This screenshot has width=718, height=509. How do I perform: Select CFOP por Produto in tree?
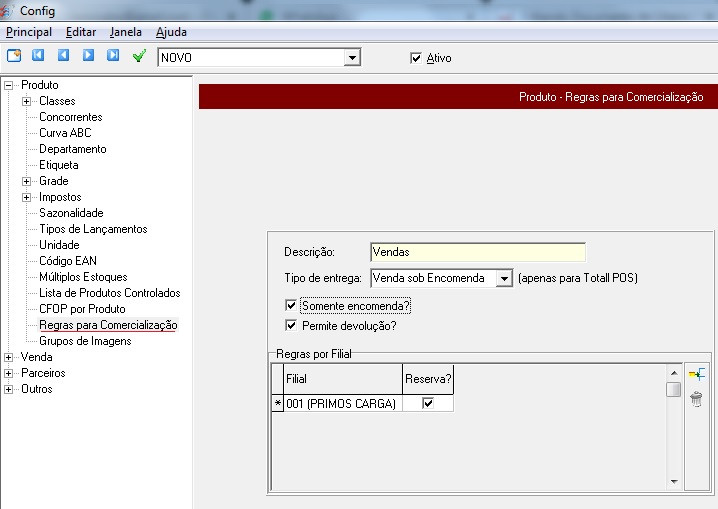[82, 309]
